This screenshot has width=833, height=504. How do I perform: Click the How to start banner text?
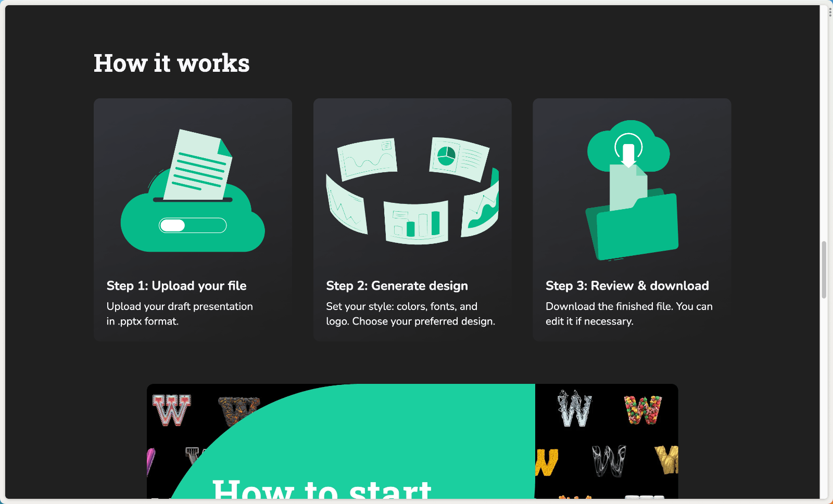[x=322, y=489]
